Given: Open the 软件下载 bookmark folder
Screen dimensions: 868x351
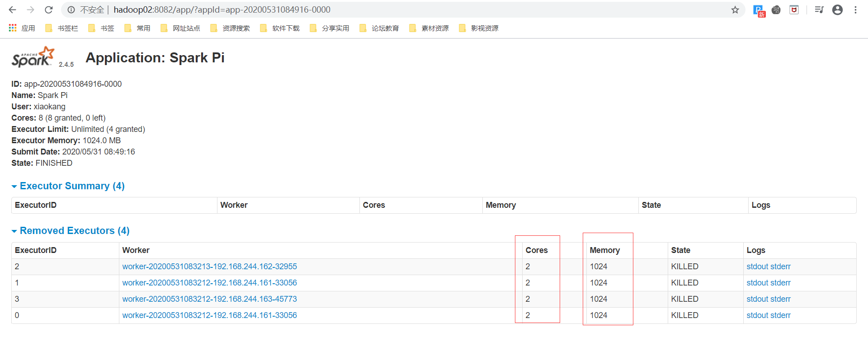Looking at the screenshot, I should pyautogui.click(x=280, y=28).
